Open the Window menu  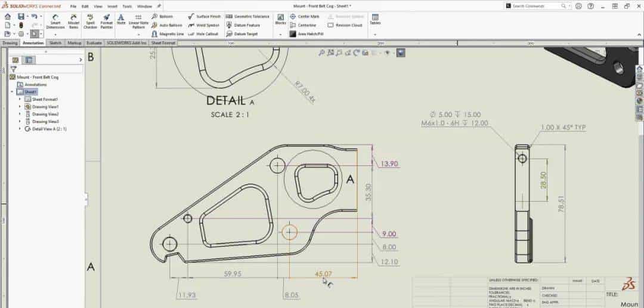tap(144, 6)
